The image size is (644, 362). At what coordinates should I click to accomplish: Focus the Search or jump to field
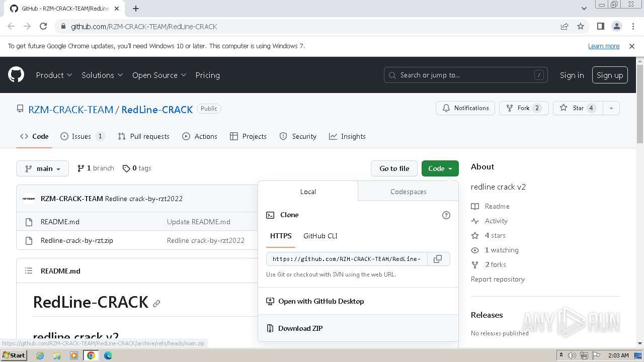coord(466,75)
